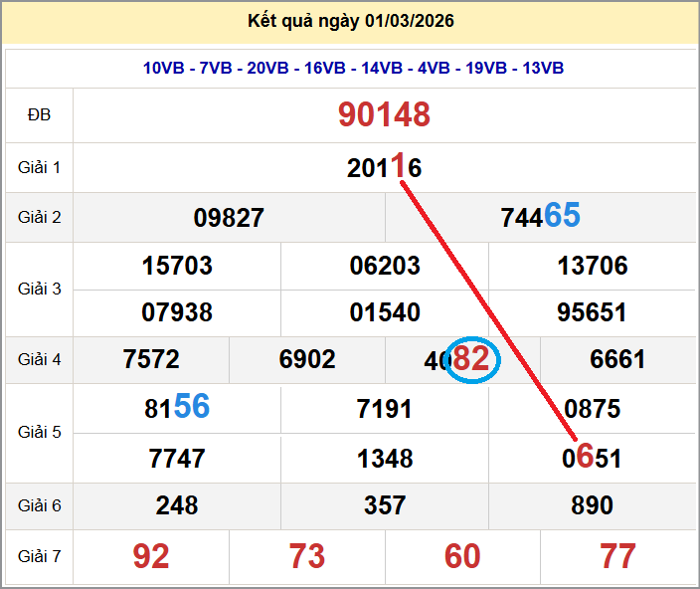The width and height of the screenshot is (700, 589).
Task: Click the Giải 2 number ending in blue 65
Action: [540, 217]
